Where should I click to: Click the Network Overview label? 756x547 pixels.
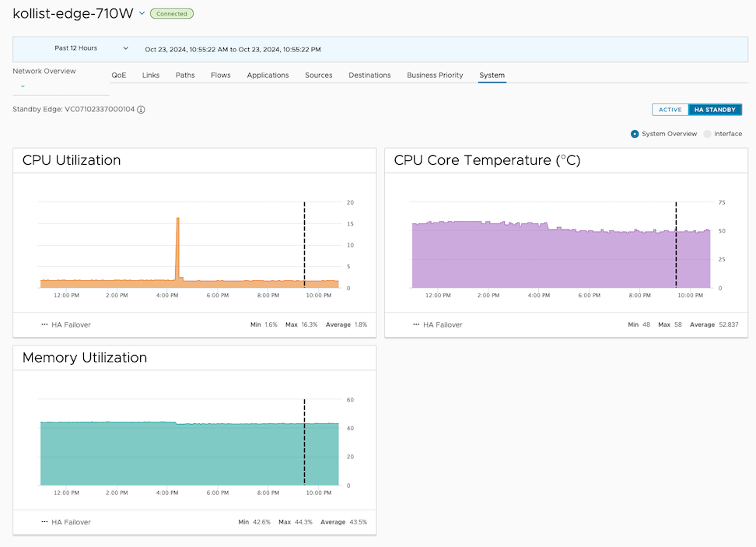(x=44, y=71)
